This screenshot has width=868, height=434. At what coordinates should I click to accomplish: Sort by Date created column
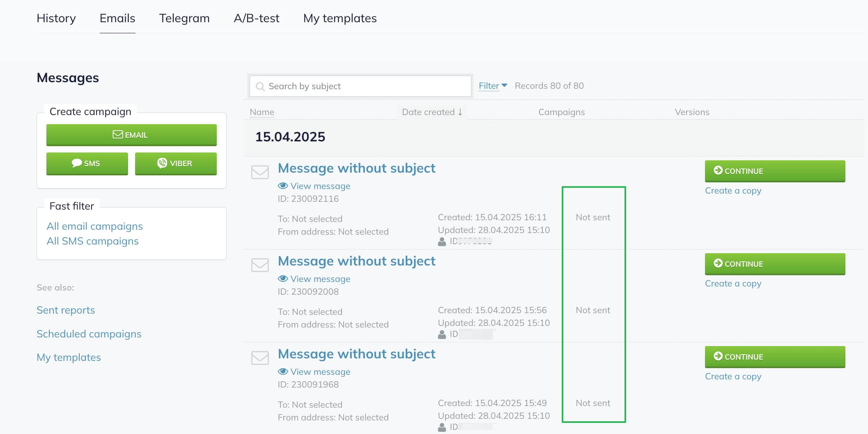[432, 112]
